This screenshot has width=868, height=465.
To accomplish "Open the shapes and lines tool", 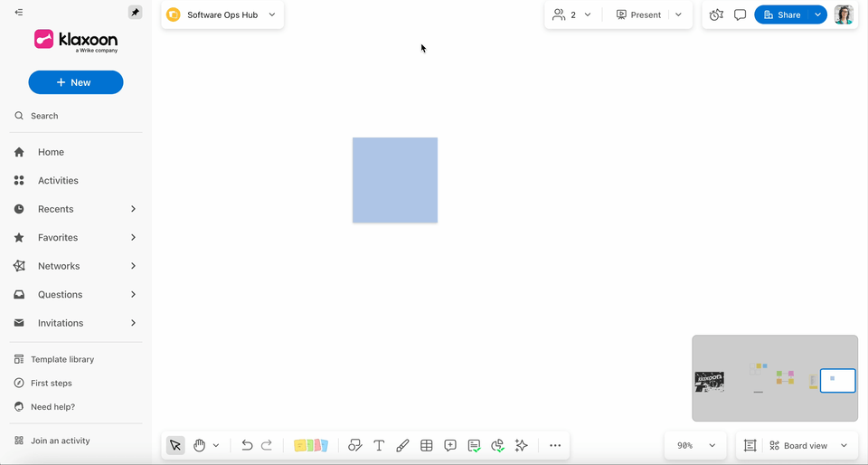I will [x=354, y=445].
